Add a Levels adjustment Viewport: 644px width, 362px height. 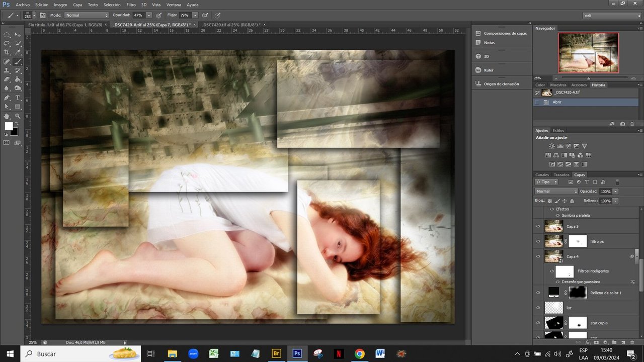click(x=560, y=146)
